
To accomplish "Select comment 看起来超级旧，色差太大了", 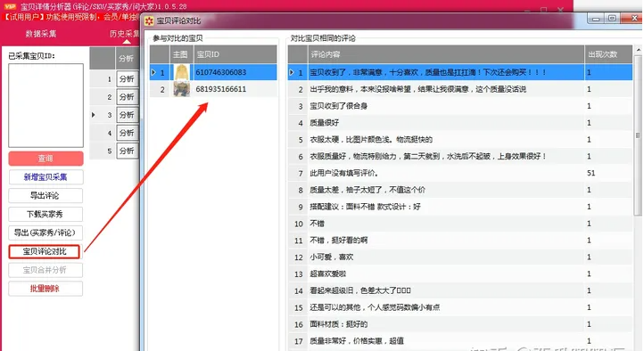I will (460, 290).
